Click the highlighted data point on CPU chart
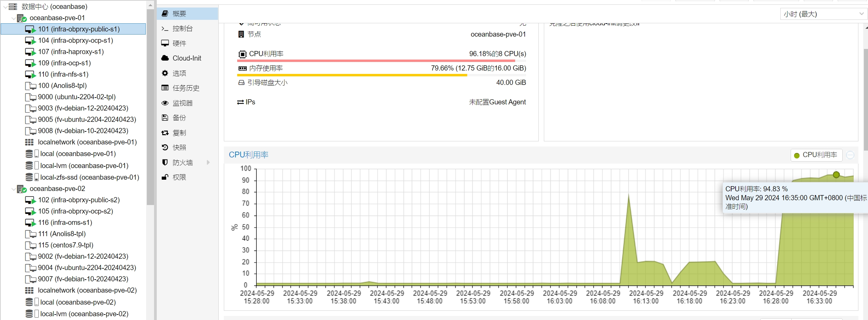Viewport: 868px width, 320px height. click(x=836, y=175)
